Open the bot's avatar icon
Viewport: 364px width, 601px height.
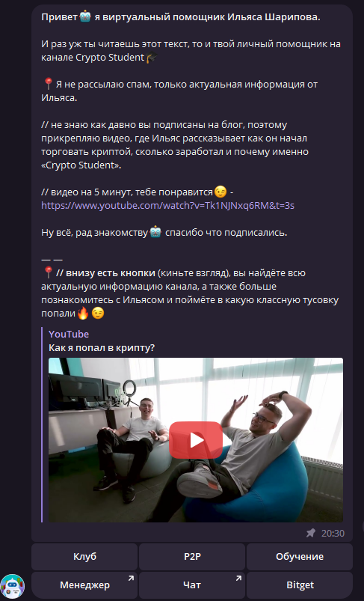tap(12, 587)
